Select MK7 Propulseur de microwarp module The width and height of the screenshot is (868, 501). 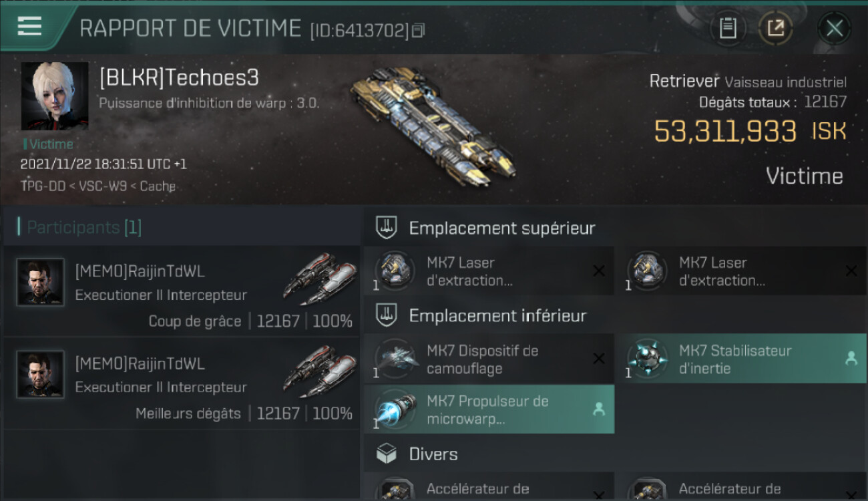click(x=489, y=409)
